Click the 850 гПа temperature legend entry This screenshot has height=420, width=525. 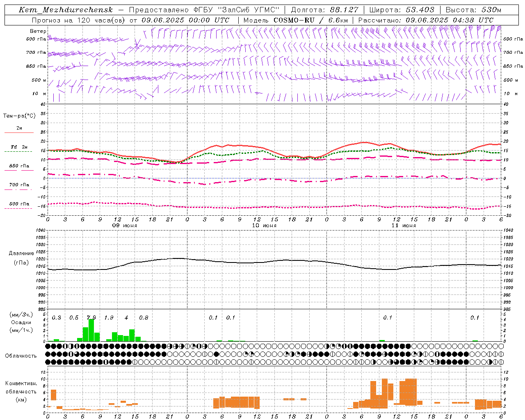(x=19, y=166)
